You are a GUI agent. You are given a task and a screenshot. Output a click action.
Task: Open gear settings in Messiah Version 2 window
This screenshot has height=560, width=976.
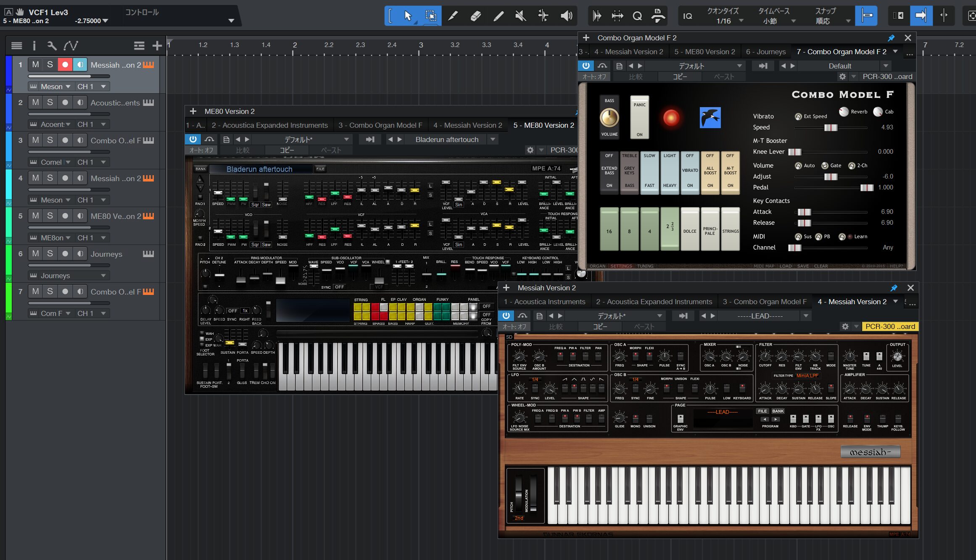[845, 326]
